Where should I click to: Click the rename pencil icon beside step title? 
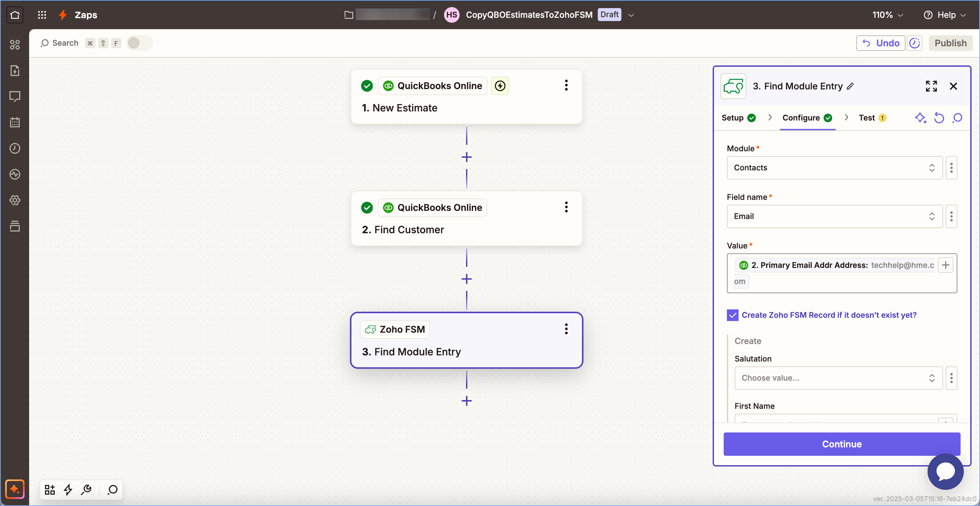(850, 86)
